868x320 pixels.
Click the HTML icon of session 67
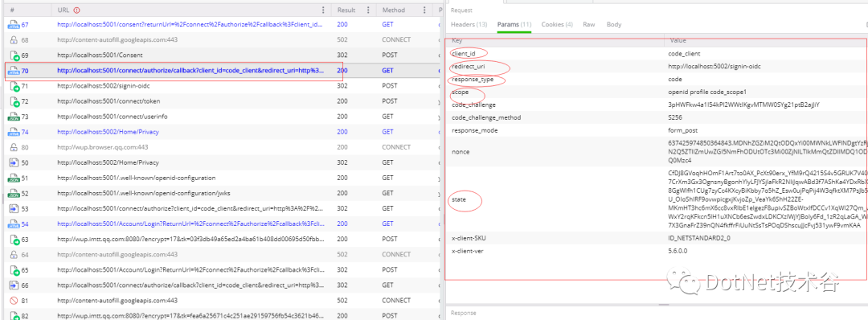[x=13, y=24]
